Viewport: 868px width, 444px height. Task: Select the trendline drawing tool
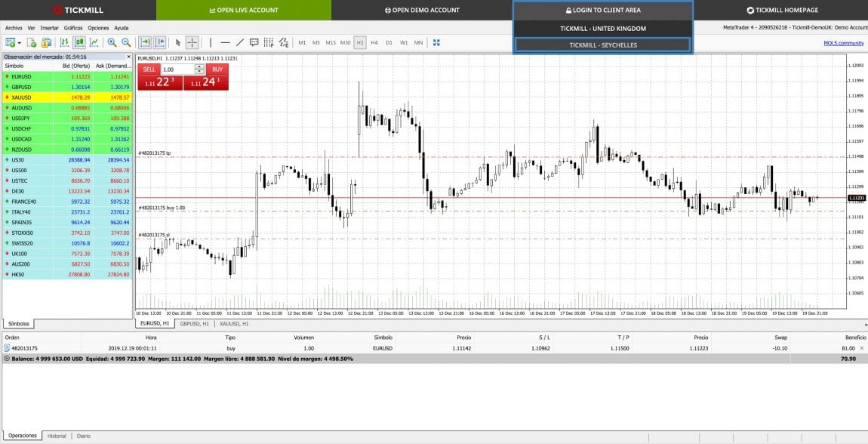click(239, 42)
